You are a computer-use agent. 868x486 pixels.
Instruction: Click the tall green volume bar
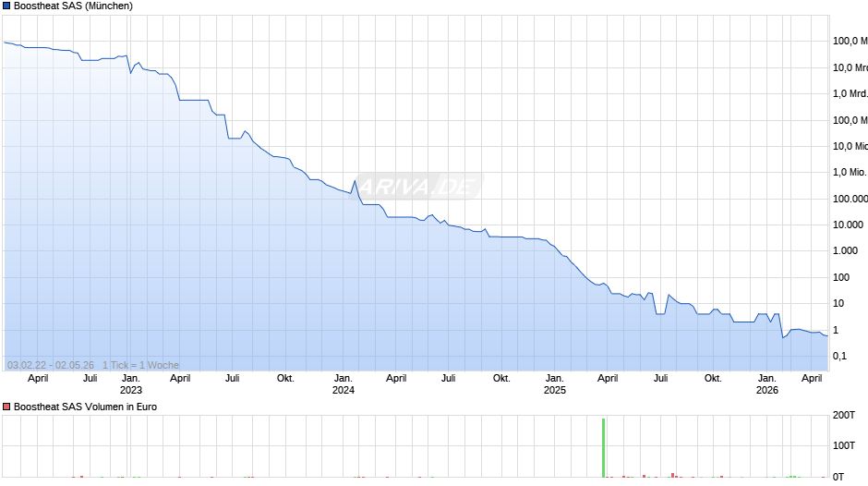tap(603, 448)
